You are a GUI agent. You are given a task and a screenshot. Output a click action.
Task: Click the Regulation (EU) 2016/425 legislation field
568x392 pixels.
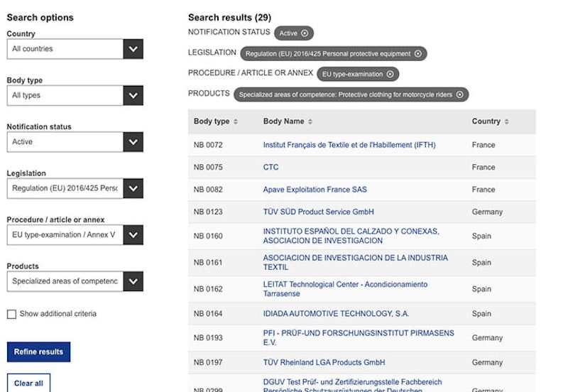click(65, 188)
